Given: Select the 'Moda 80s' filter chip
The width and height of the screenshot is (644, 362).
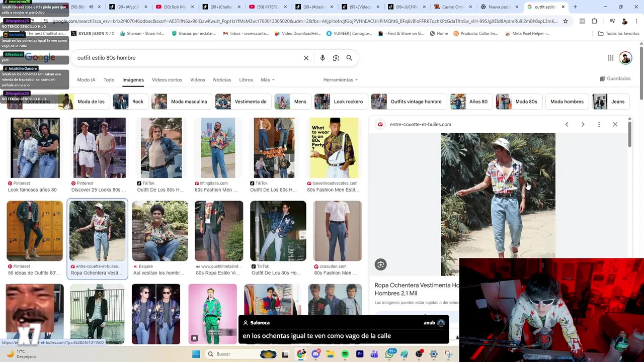Looking at the screenshot, I should click(x=519, y=102).
